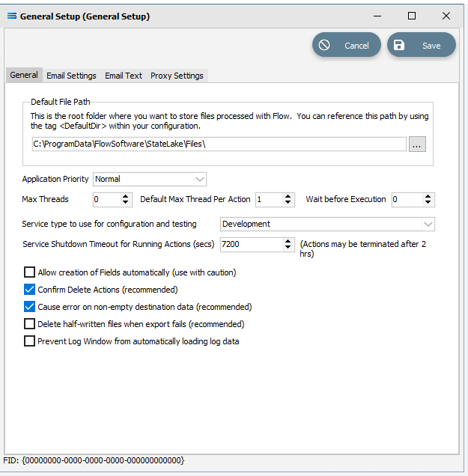Click the Cancel button

tap(347, 45)
